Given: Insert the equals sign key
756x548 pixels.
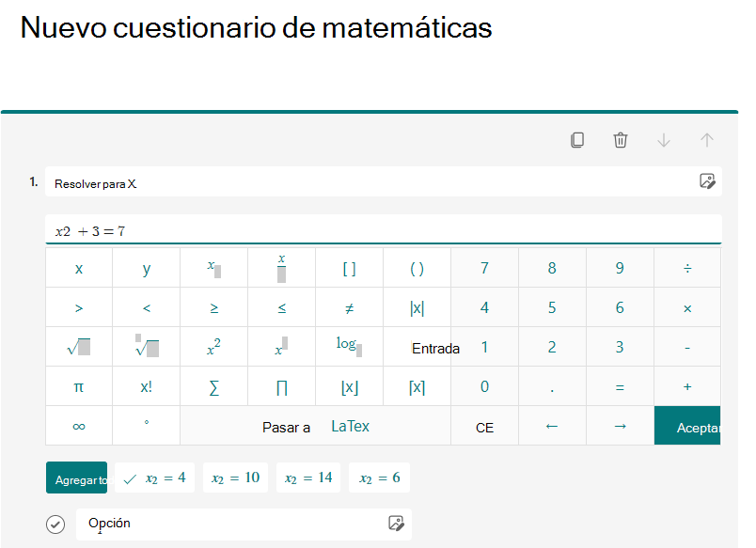Looking at the screenshot, I should [x=620, y=386].
